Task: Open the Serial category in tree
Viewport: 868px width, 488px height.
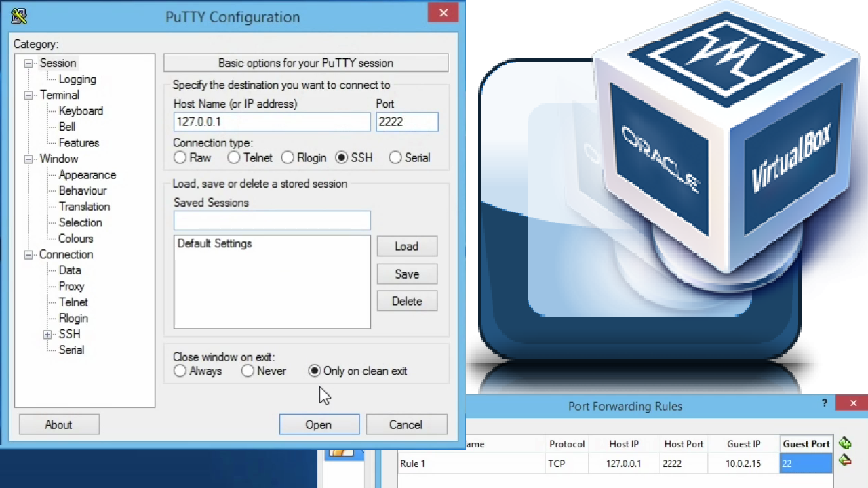Action: tap(71, 350)
